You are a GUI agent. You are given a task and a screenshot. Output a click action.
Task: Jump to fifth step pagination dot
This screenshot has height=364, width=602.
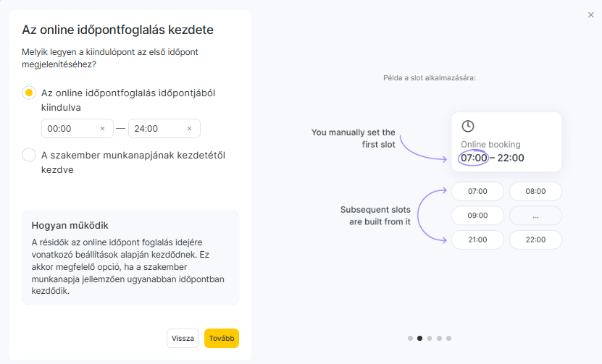448,338
